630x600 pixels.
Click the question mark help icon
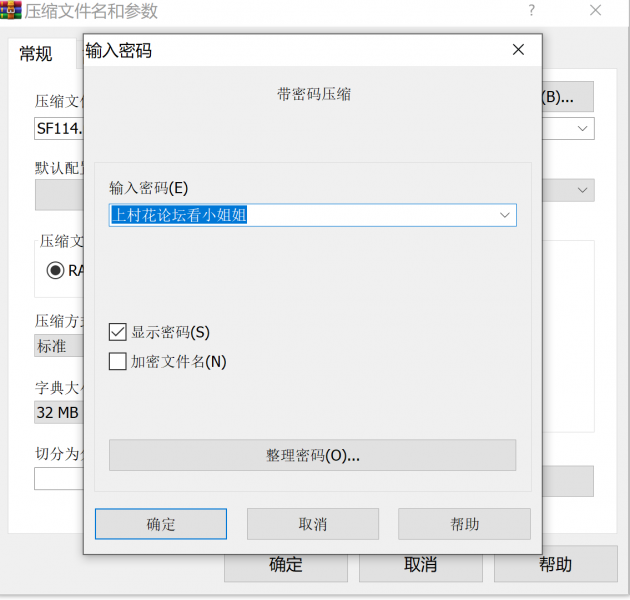(x=530, y=11)
